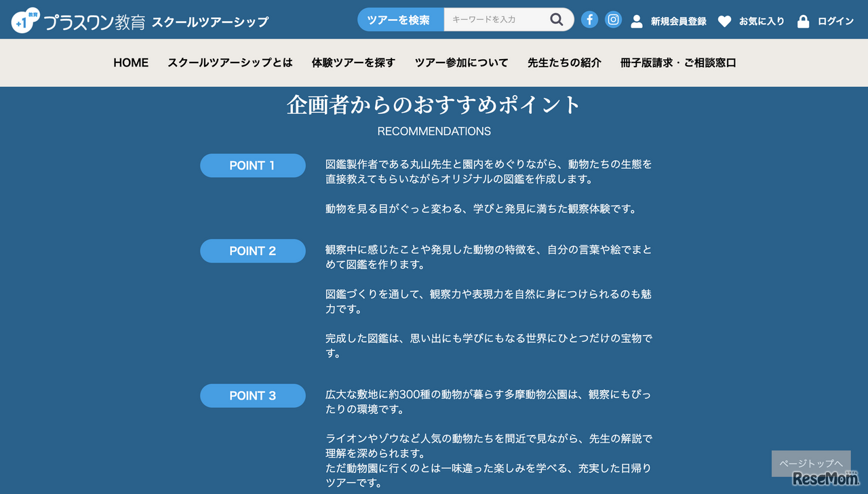This screenshot has height=494, width=868.
Task: Open the Facebook page via its icon
Action: pyautogui.click(x=589, y=19)
